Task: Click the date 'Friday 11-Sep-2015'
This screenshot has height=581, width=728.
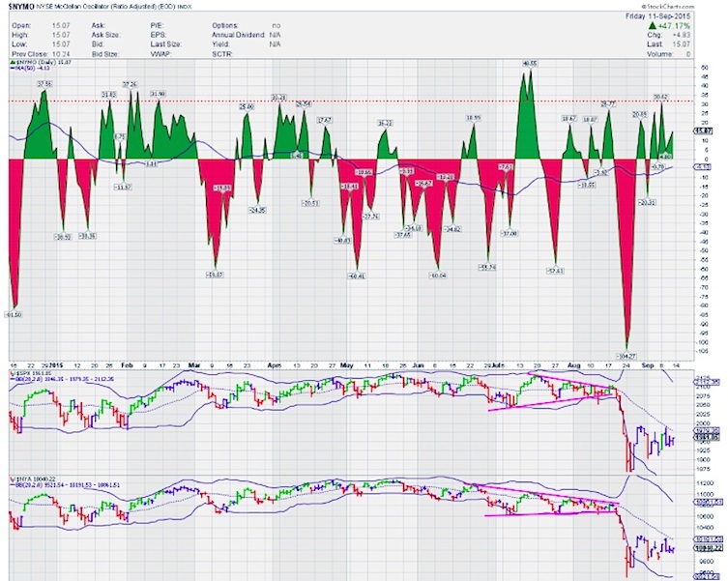Action: (x=657, y=16)
